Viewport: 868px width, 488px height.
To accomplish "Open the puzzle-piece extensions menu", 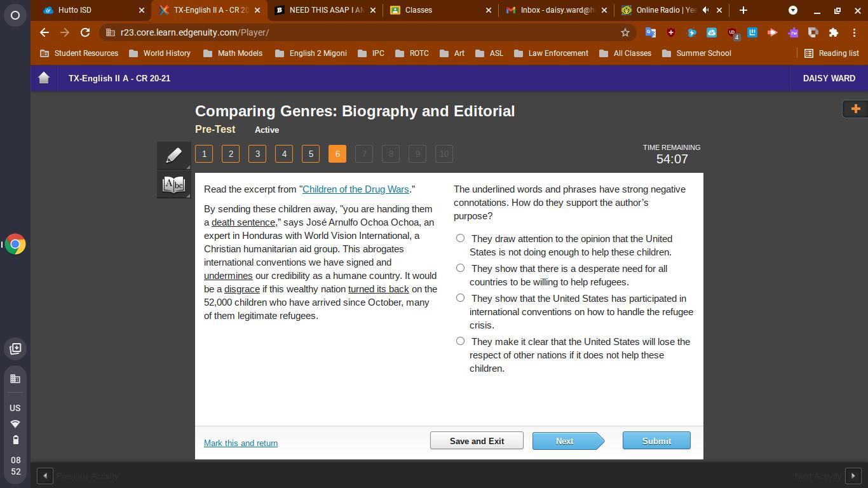I will point(833,32).
